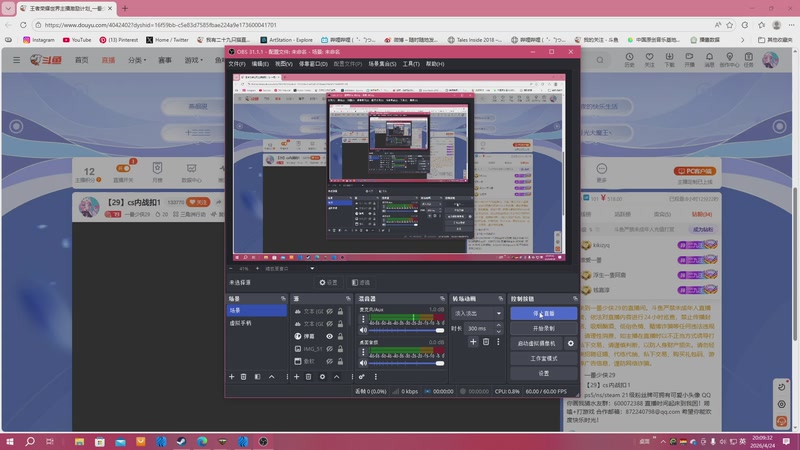Open Douyu notifications bell icon
800x450 pixels.
[x=709, y=59]
